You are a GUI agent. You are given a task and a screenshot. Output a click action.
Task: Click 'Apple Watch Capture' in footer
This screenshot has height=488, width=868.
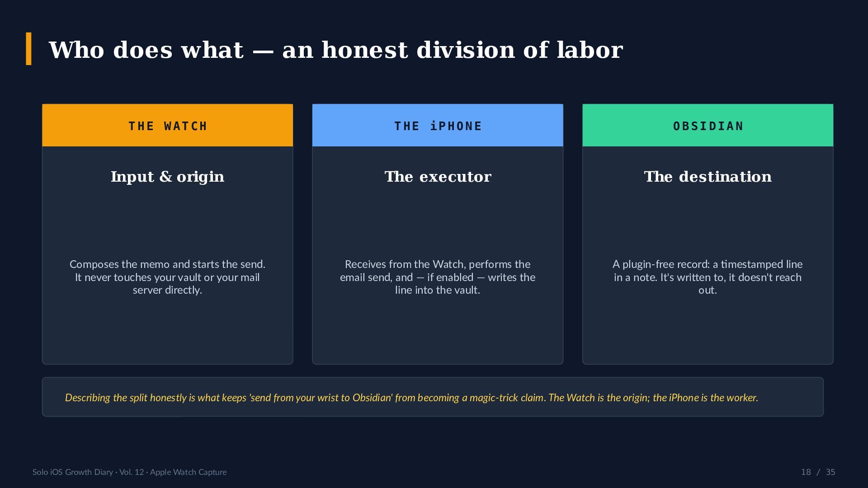[x=188, y=472]
